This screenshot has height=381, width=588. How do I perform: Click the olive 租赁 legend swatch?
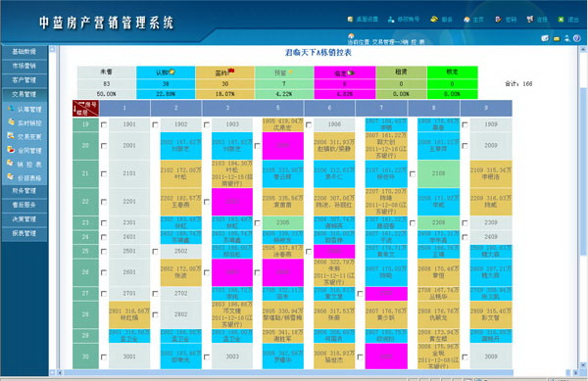coord(401,71)
